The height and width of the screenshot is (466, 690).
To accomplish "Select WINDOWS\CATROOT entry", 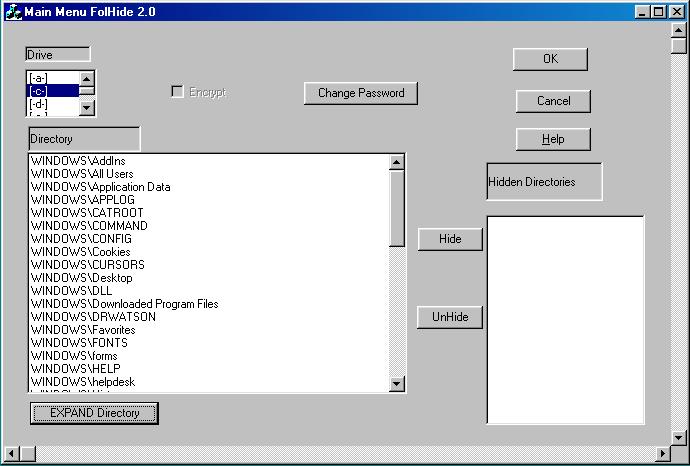I will [x=209, y=213].
